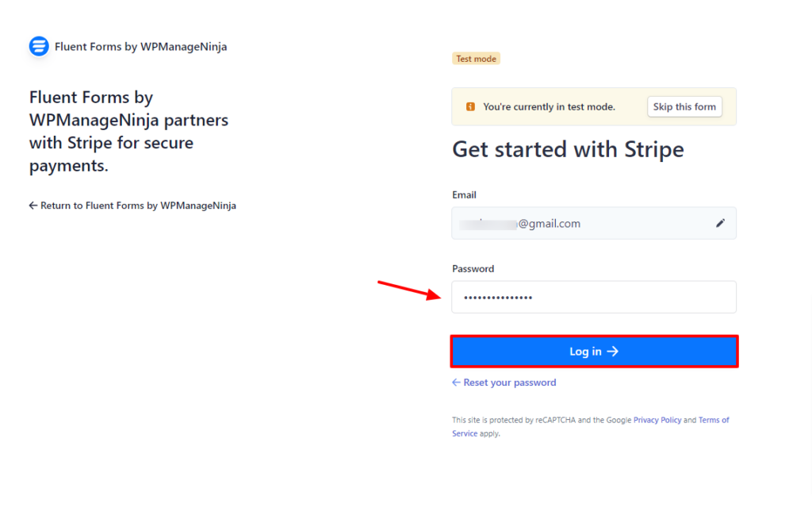Click 'You're currently in test mode.' text
The image size is (812, 508).
click(x=549, y=107)
